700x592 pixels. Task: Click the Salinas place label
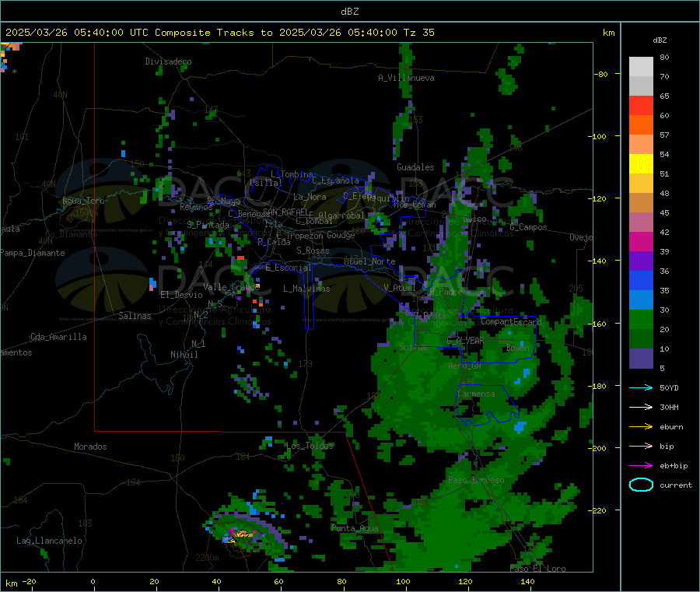(135, 316)
